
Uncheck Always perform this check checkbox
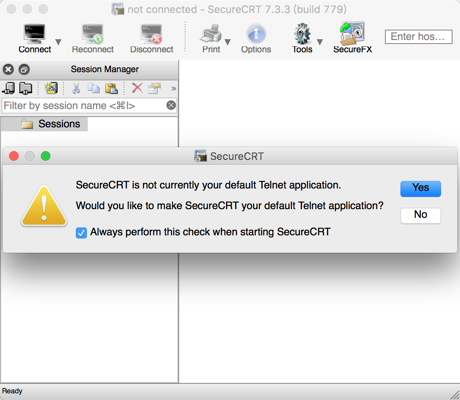pos(81,233)
